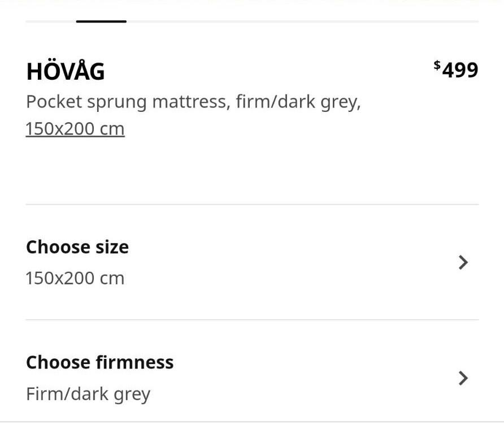This screenshot has height=429, width=504.
Task: Click the dark segment of the image carousel indicator
Action: coord(101,21)
